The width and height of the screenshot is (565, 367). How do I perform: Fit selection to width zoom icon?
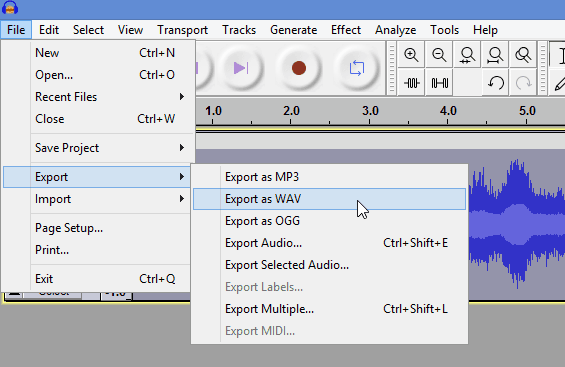[467, 55]
